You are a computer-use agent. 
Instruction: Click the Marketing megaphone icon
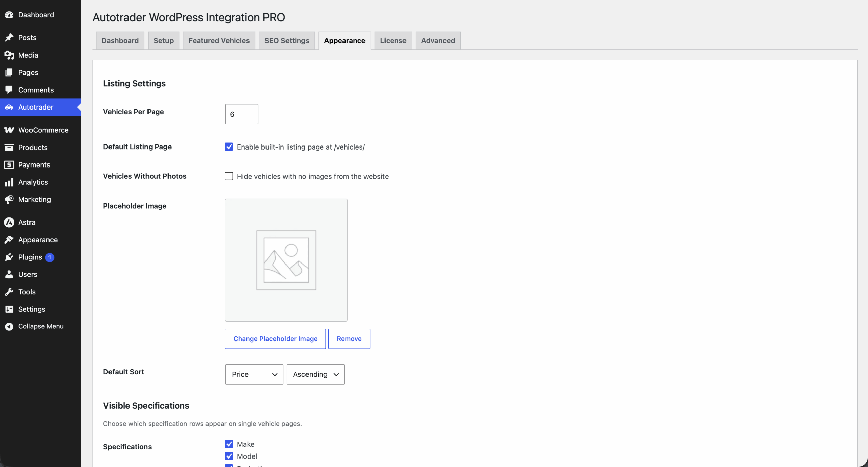pos(9,199)
